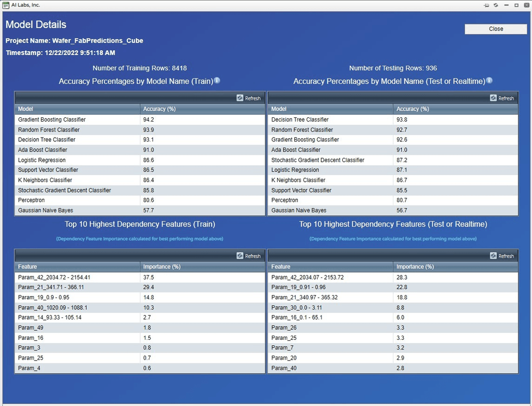
Task: Select feature Param_42_2034.07 - 2153.72
Action: [x=393, y=277]
